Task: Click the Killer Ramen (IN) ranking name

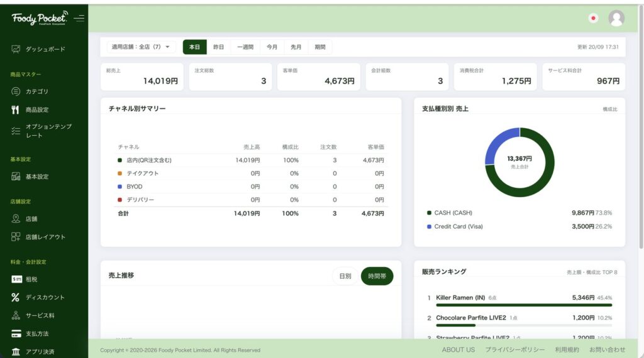Action: 460,298
